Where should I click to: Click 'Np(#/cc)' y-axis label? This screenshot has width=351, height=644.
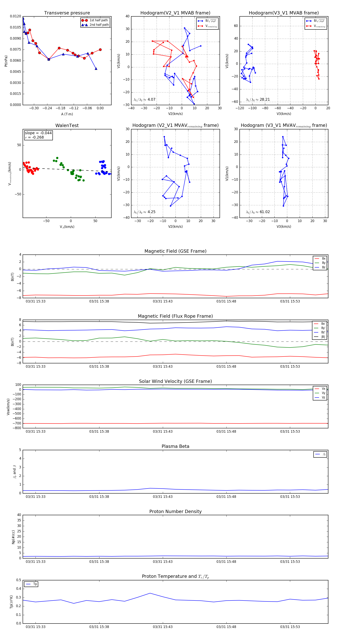[13, 537]
